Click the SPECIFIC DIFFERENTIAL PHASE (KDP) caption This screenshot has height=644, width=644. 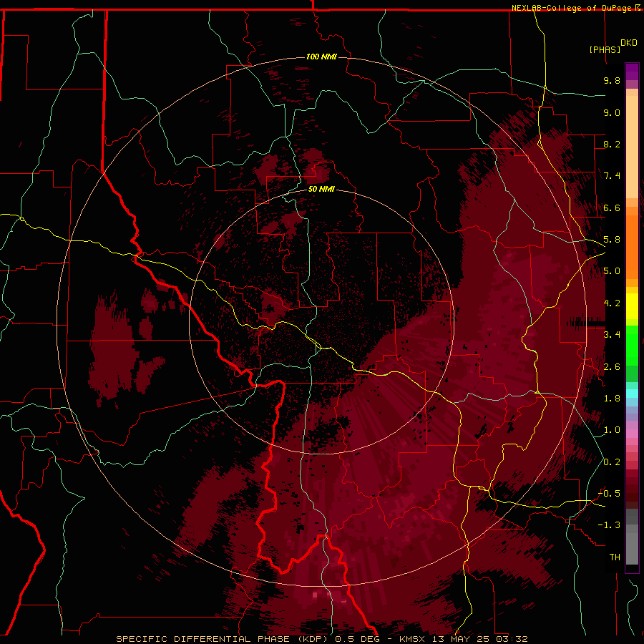(x=223, y=639)
